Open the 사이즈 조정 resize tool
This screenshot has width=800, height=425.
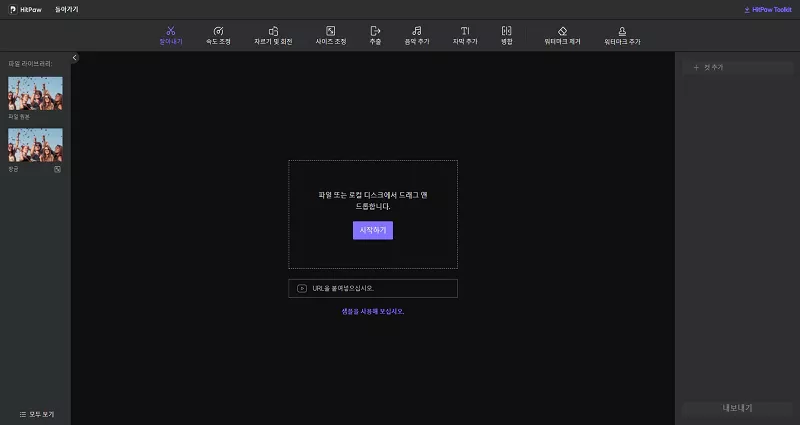coord(330,35)
